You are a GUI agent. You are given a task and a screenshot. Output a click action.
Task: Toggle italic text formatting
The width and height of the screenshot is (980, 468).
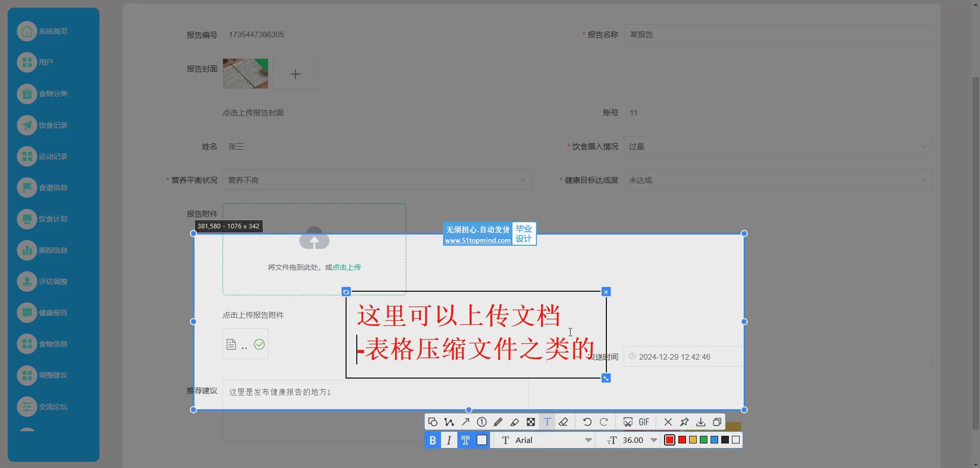tap(449, 440)
